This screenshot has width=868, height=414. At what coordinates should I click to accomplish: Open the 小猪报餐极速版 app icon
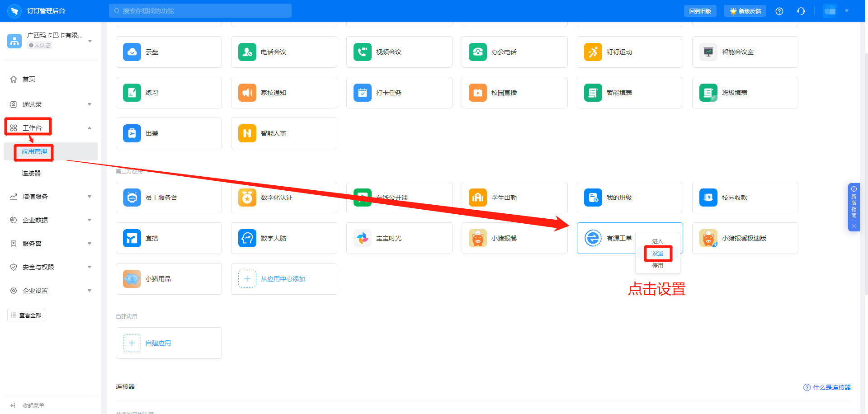pyautogui.click(x=708, y=238)
